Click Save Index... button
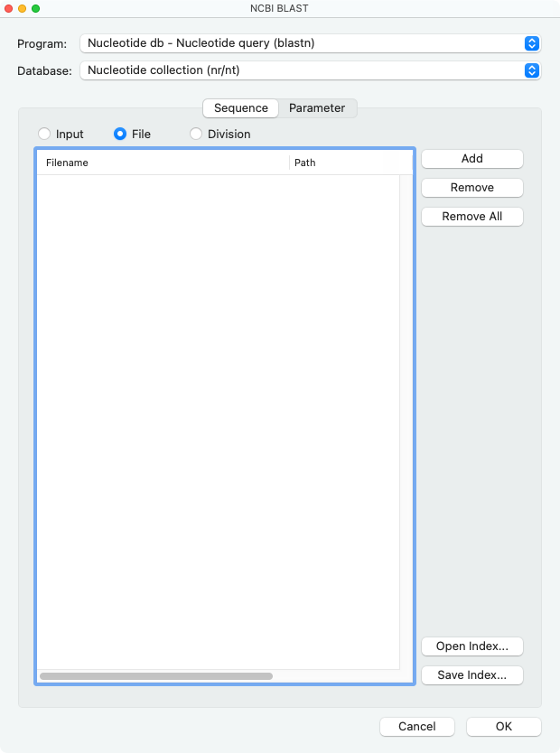Viewport: 560px width, 753px height. point(472,675)
